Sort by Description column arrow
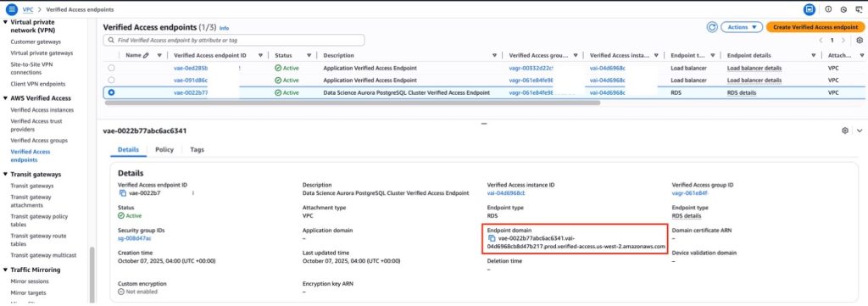Image resolution: width=868 pixels, height=306 pixels. pyautogui.click(x=494, y=55)
